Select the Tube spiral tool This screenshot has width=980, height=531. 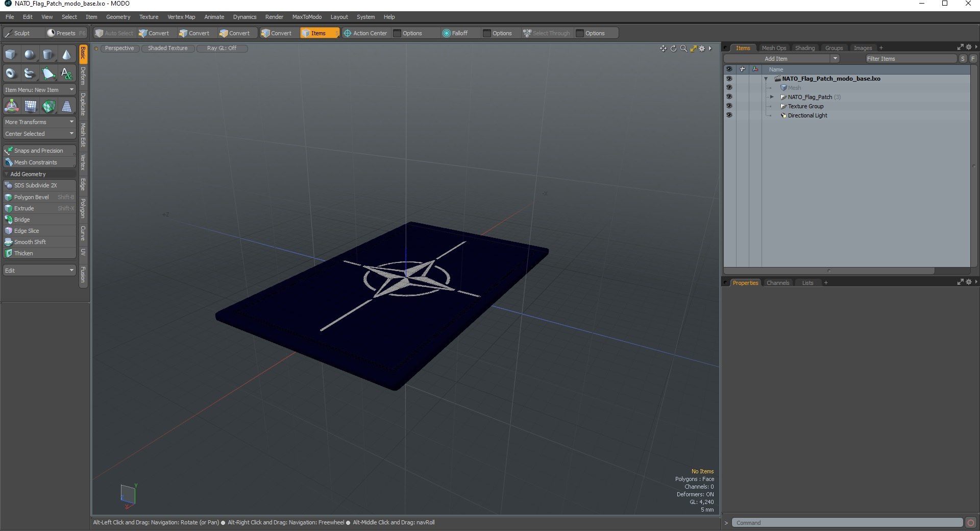click(30, 74)
